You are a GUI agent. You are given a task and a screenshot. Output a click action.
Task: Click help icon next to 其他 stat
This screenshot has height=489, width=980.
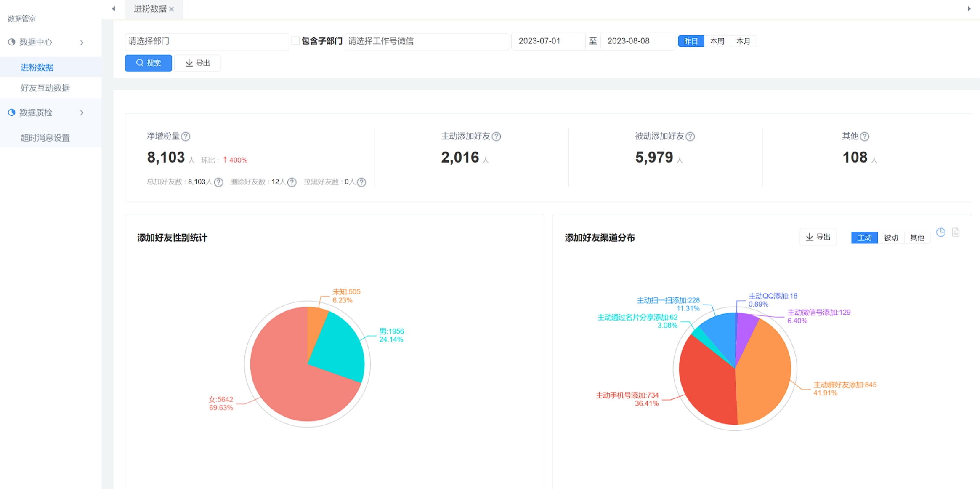[x=865, y=136]
